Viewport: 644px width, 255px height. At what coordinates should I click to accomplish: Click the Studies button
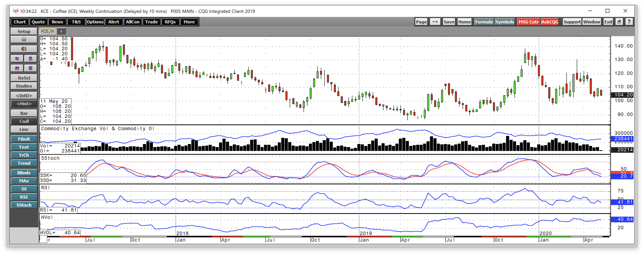click(x=24, y=86)
